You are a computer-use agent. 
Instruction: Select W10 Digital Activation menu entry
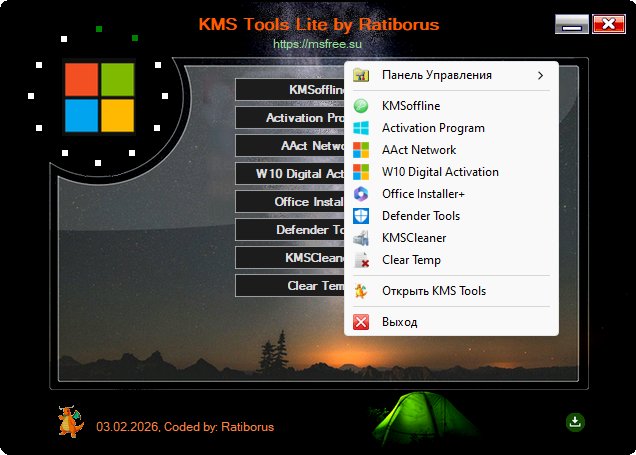440,172
